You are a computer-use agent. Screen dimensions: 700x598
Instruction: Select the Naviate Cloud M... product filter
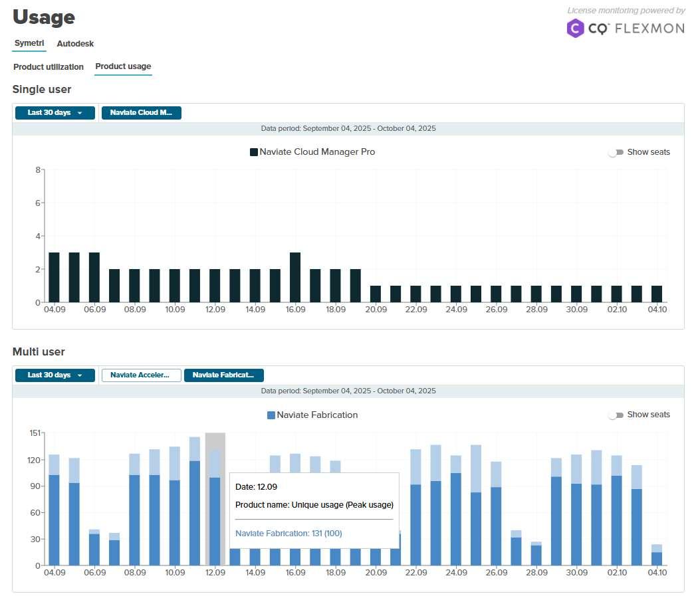point(141,112)
